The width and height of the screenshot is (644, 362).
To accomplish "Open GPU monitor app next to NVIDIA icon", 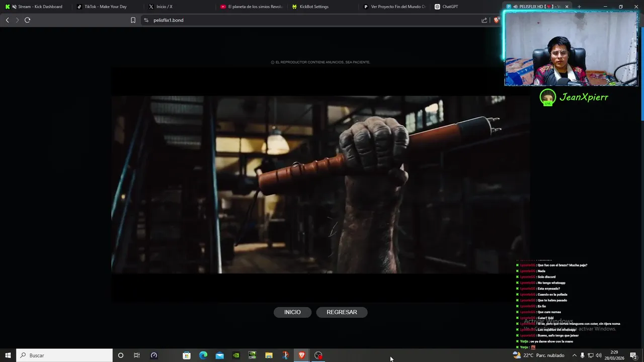I will [253, 355].
